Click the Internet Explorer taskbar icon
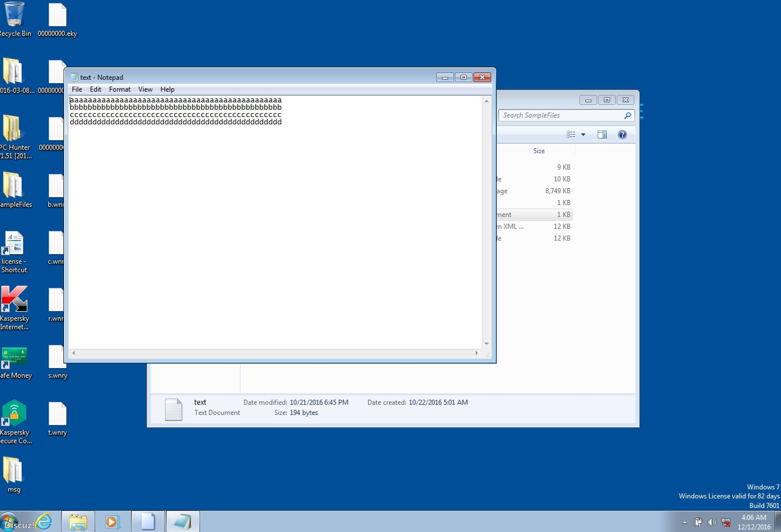Viewport: 781px width, 532px height. [x=44, y=522]
